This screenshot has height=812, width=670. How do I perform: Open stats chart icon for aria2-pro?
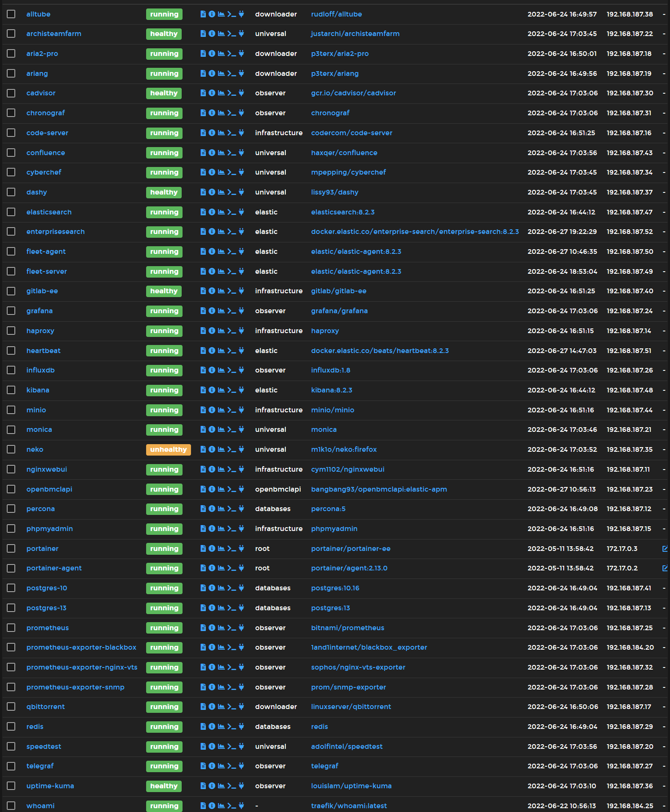coord(221,53)
